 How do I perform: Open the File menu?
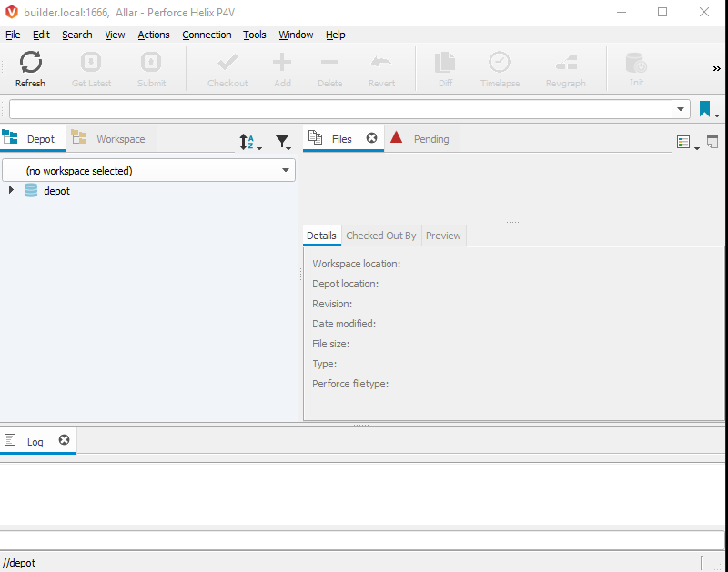(13, 35)
